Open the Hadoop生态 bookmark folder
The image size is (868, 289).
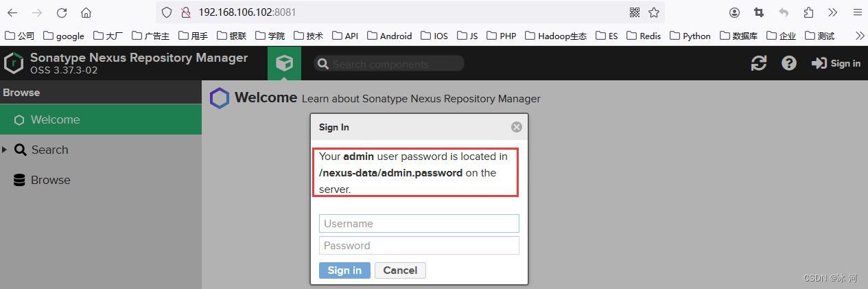click(556, 36)
